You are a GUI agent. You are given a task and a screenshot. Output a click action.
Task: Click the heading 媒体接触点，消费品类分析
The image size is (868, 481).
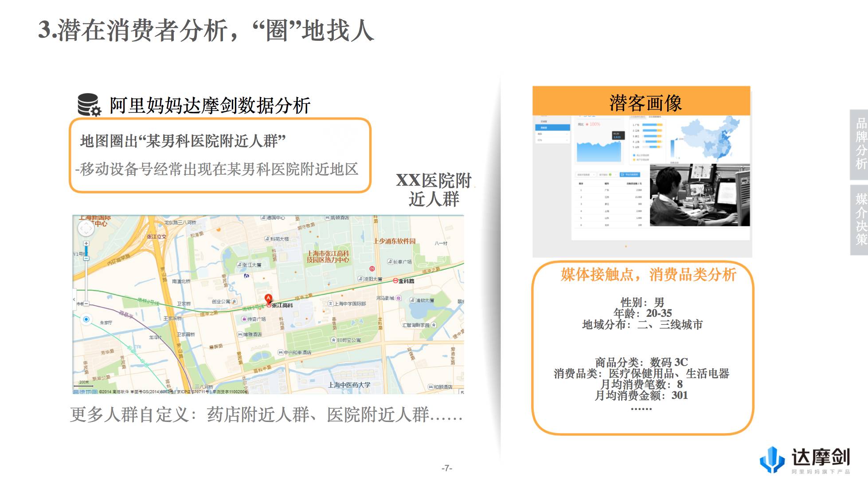(x=648, y=275)
